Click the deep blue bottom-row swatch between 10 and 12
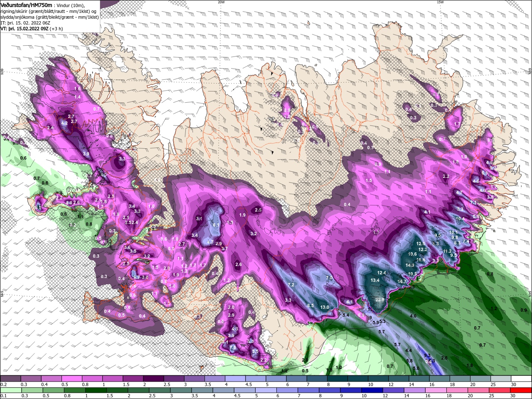532x399 pixels. click(x=372, y=390)
